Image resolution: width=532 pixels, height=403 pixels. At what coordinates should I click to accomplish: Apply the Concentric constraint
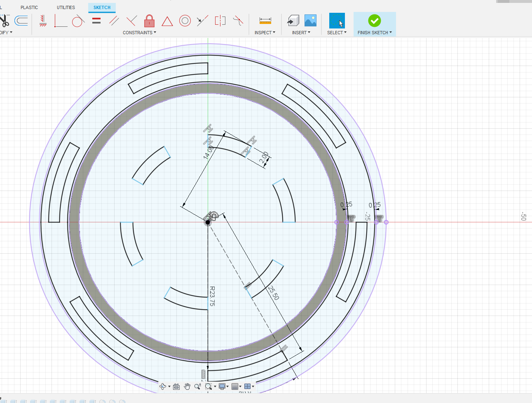pyautogui.click(x=185, y=21)
